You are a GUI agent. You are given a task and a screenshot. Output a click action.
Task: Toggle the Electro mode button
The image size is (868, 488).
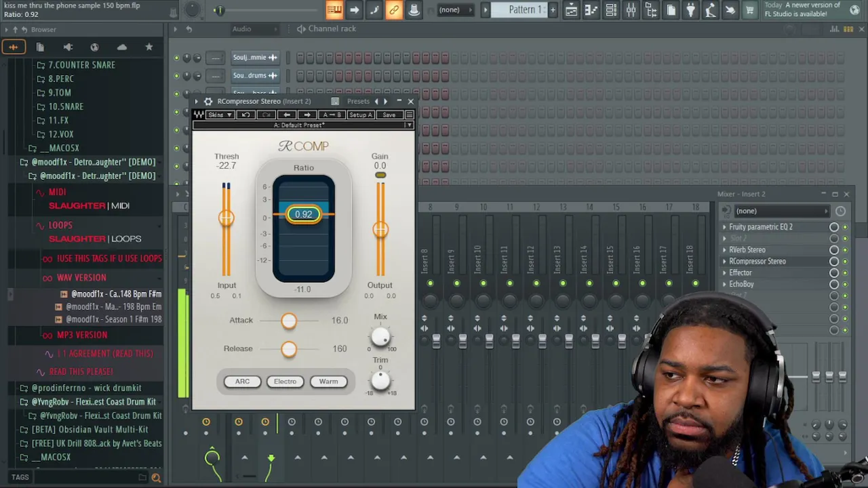pos(285,382)
